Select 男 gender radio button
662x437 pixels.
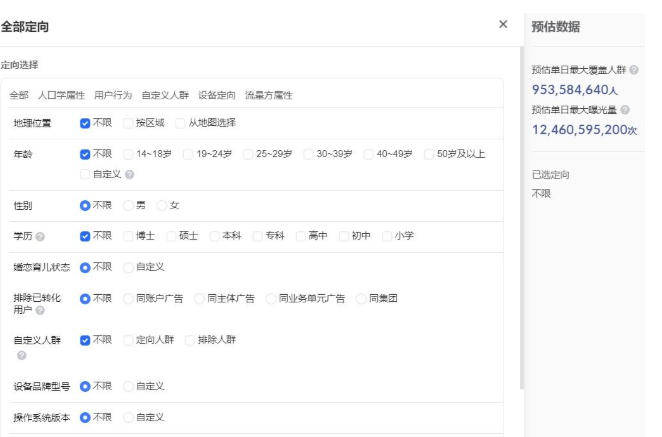click(128, 205)
